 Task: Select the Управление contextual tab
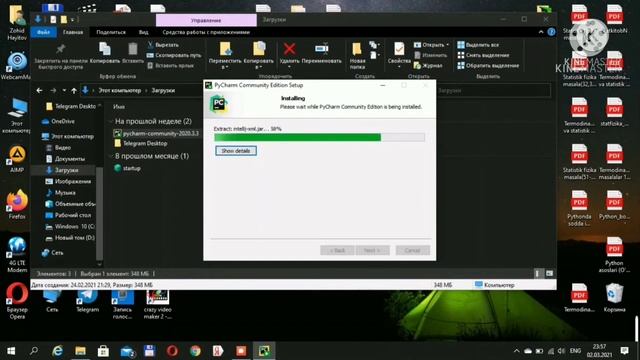coord(206,20)
